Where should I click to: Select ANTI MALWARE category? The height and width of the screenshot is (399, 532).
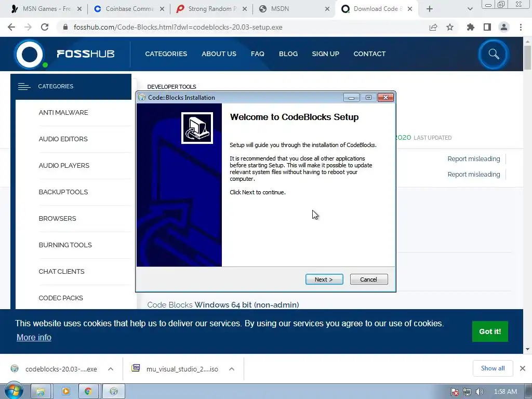tap(63, 113)
